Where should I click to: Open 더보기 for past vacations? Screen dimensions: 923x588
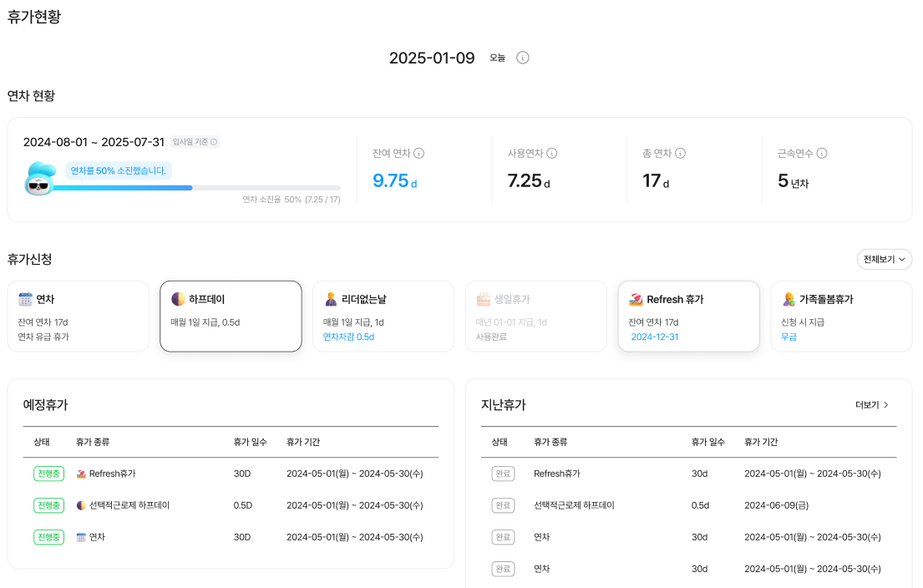tap(872, 405)
